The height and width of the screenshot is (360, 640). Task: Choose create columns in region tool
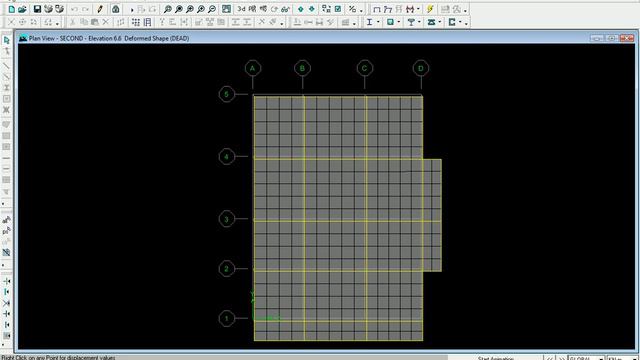click(x=7, y=87)
